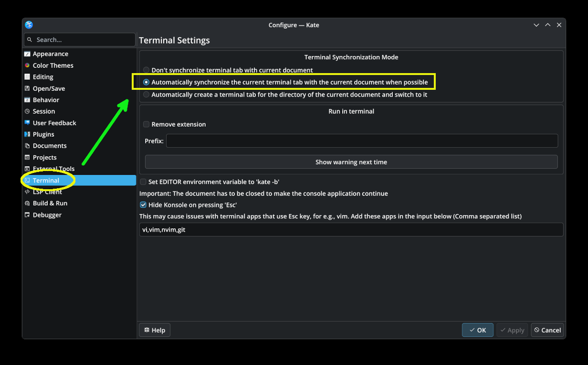Click into the Prefix text field
This screenshot has height=365, width=588.
pyautogui.click(x=362, y=141)
